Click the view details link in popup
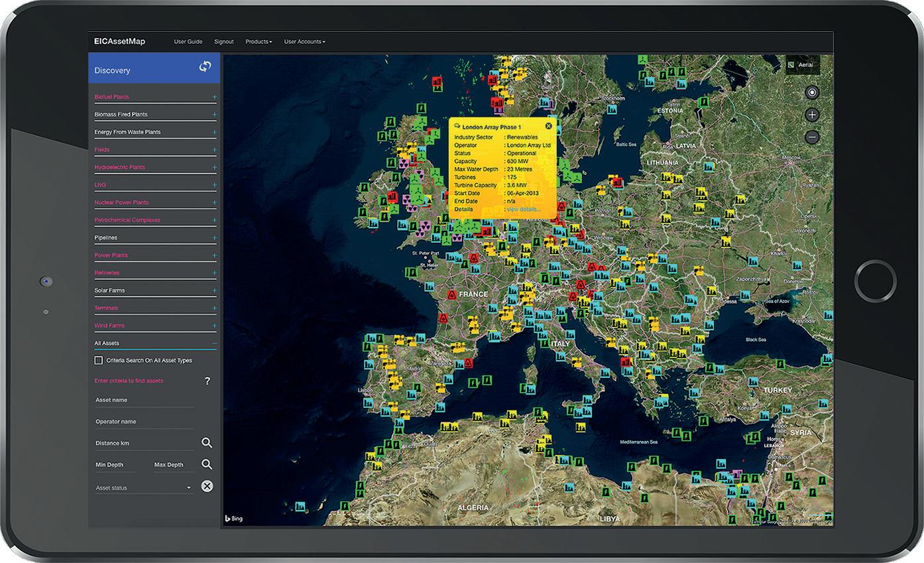 [x=523, y=210]
